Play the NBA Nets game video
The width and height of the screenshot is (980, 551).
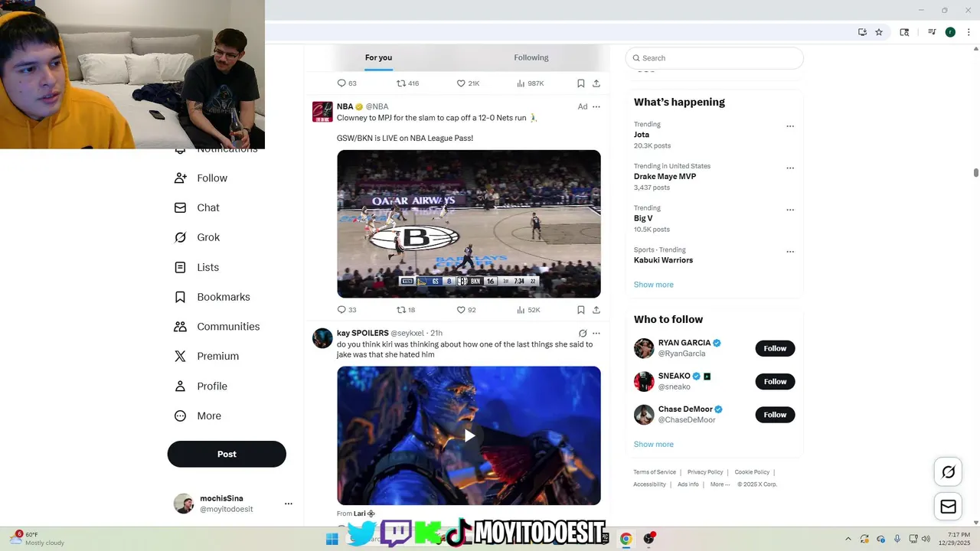point(469,224)
